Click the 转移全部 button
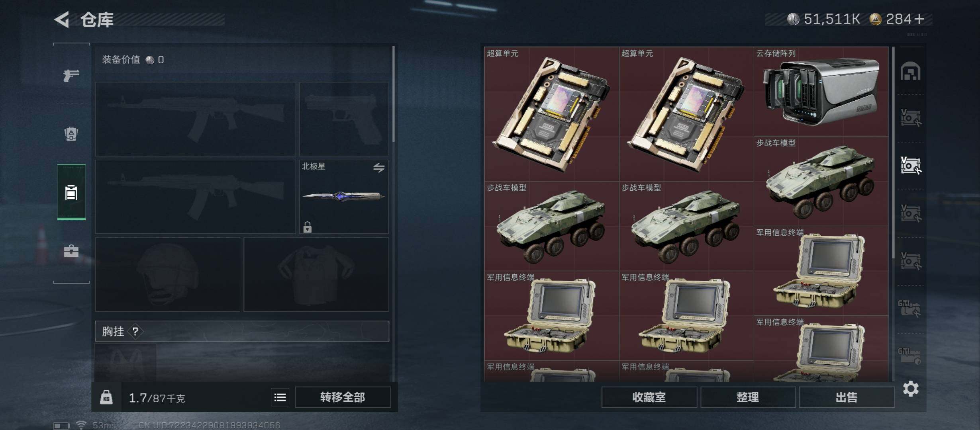This screenshot has height=430, width=980. click(x=343, y=397)
